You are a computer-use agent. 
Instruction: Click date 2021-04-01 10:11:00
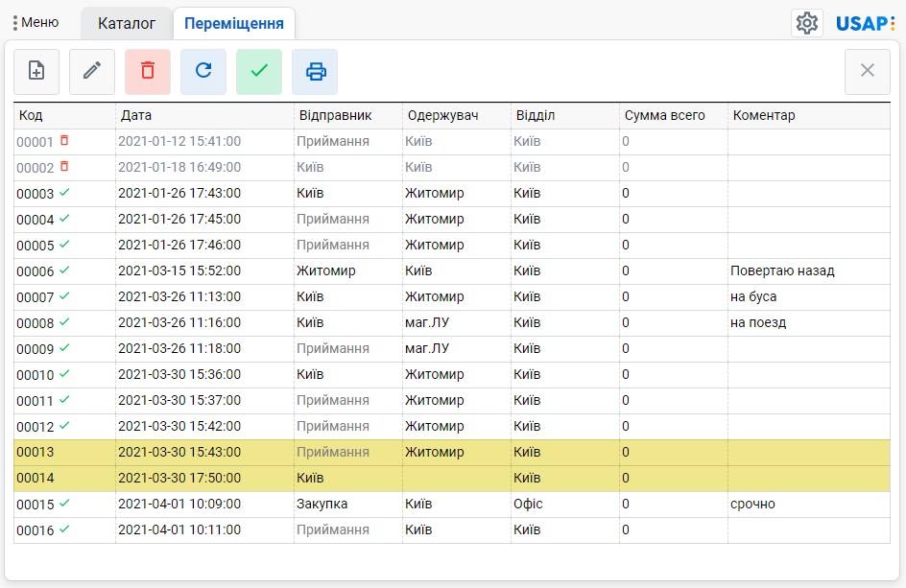coord(179,530)
